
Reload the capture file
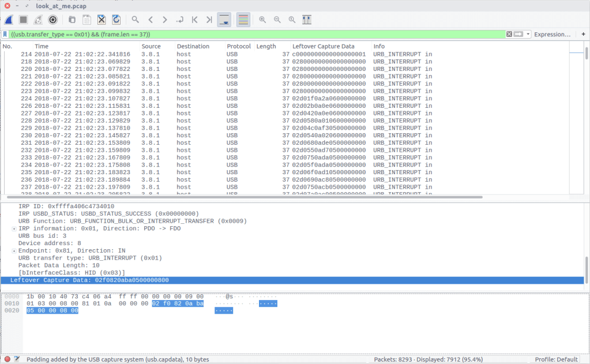click(116, 20)
